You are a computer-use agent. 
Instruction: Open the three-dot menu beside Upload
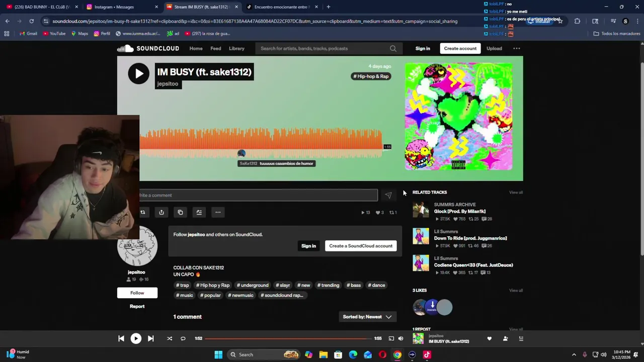[516, 48]
